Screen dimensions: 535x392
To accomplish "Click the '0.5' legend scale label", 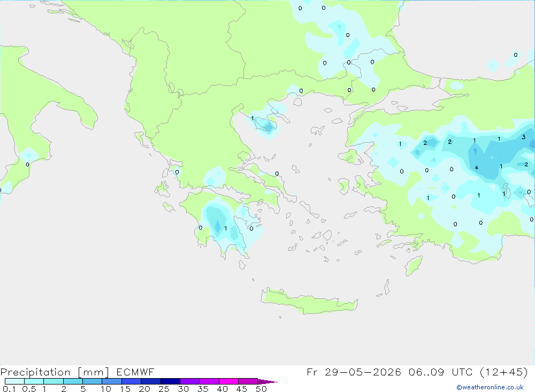I will 29,389.
